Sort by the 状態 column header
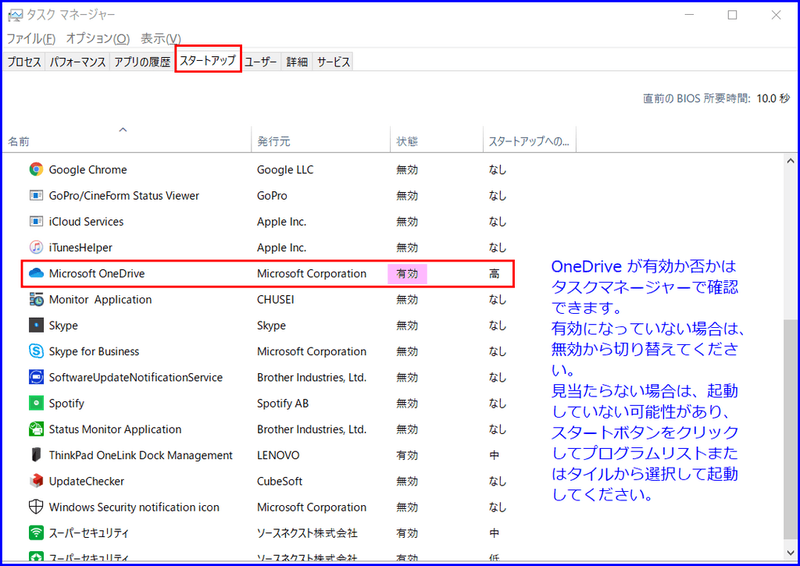800x566 pixels. (x=437, y=139)
